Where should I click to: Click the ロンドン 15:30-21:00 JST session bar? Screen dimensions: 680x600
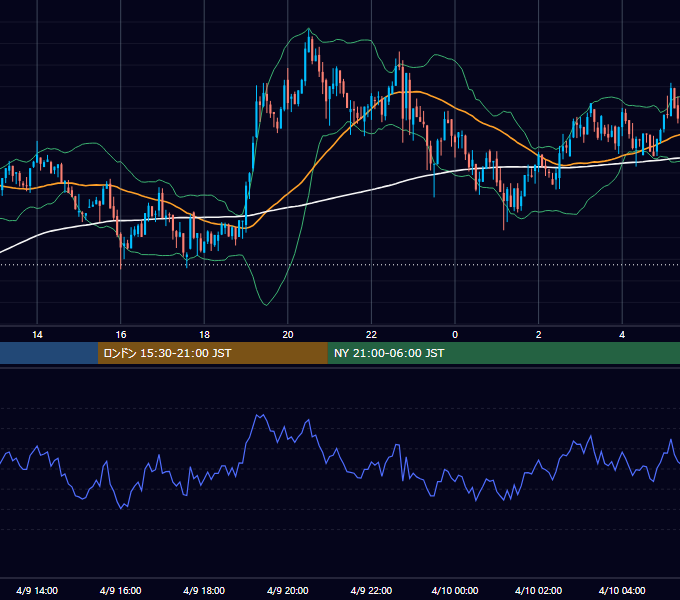pyautogui.click(x=212, y=353)
